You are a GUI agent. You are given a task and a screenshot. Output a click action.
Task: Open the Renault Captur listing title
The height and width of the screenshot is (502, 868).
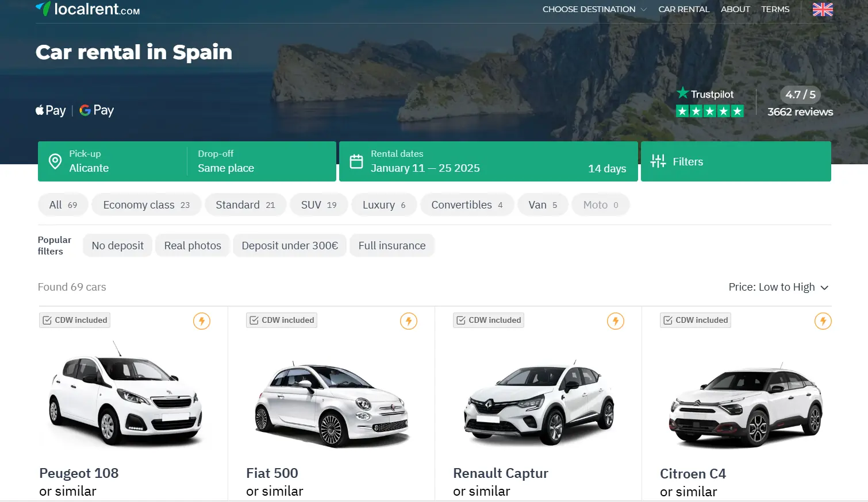pos(501,473)
